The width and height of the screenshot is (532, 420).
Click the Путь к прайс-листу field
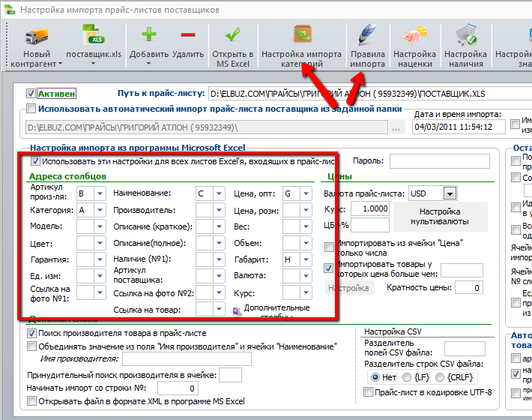click(370, 94)
